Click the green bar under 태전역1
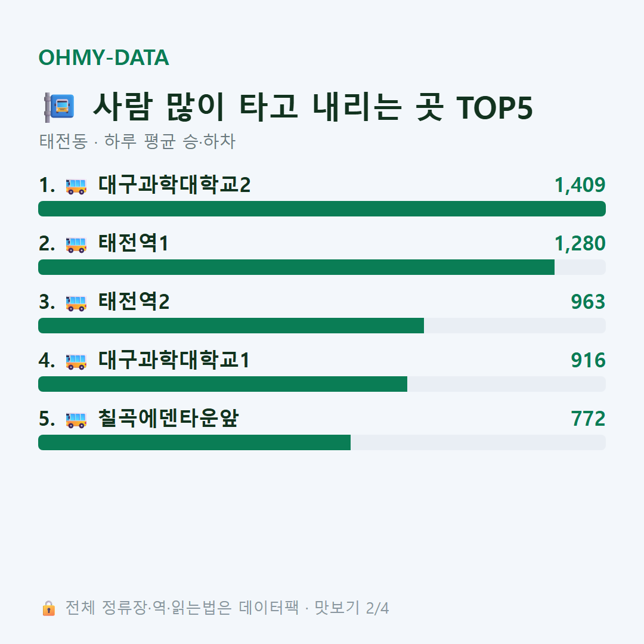Screen dimensions: 644x644 [296, 267]
